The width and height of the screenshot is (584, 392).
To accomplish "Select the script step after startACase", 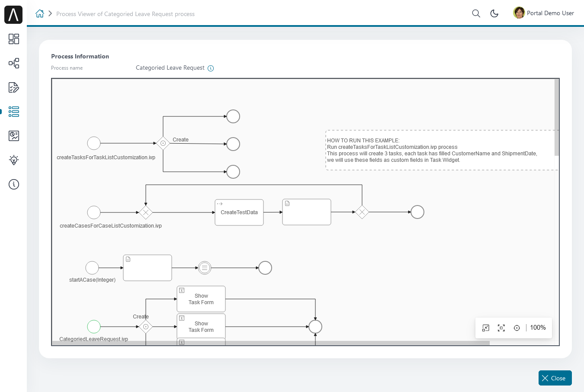I will click(x=148, y=268).
